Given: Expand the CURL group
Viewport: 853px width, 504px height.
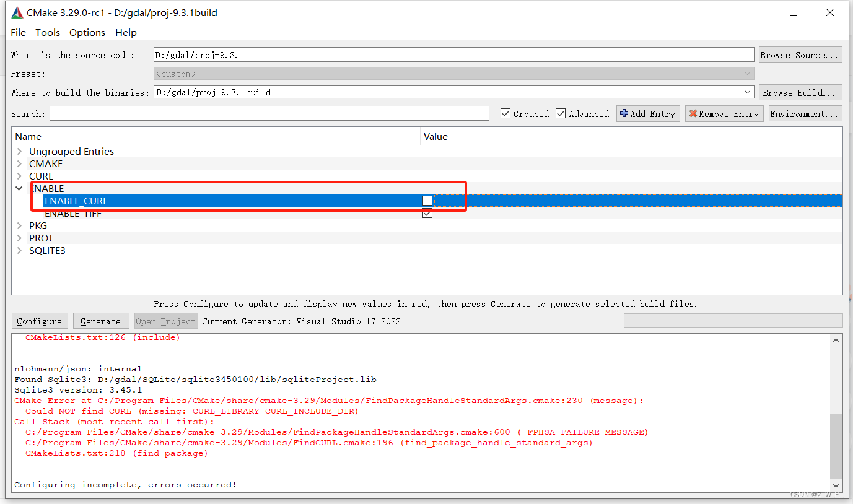Looking at the screenshot, I should coord(19,176).
